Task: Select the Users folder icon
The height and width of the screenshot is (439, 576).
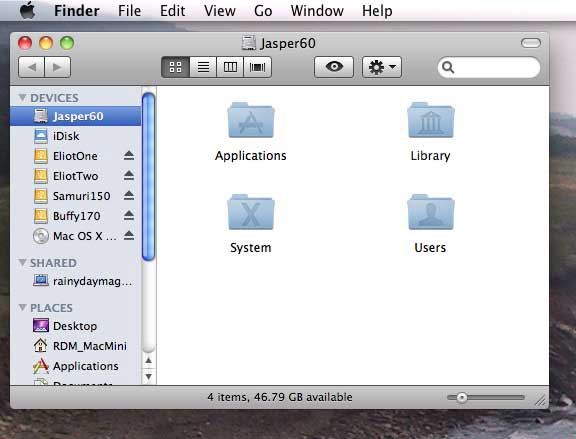Action: (431, 212)
